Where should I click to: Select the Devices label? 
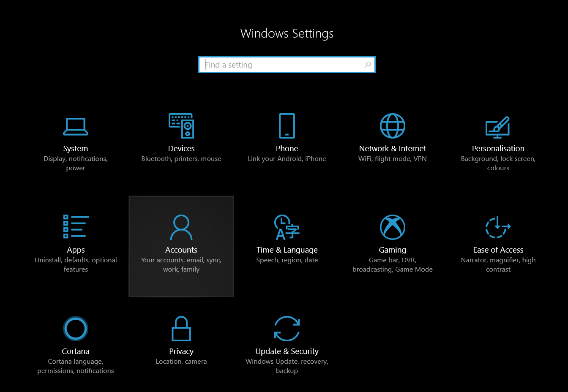(x=181, y=148)
